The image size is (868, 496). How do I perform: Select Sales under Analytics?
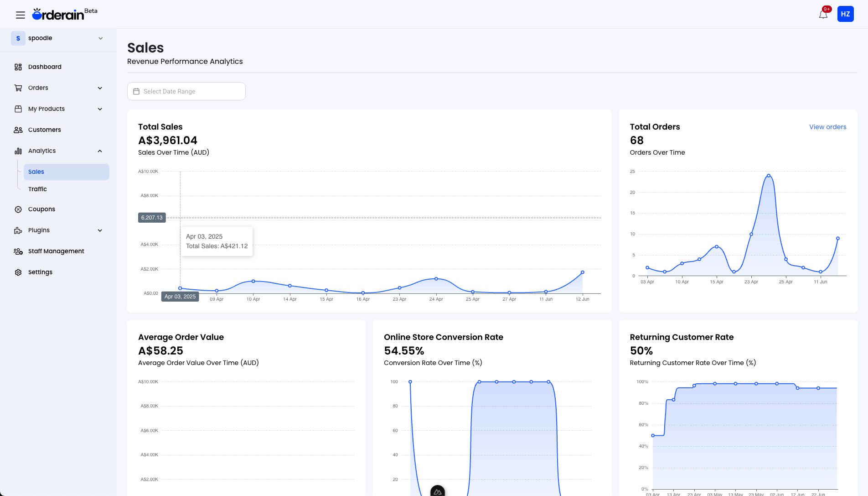click(x=36, y=172)
